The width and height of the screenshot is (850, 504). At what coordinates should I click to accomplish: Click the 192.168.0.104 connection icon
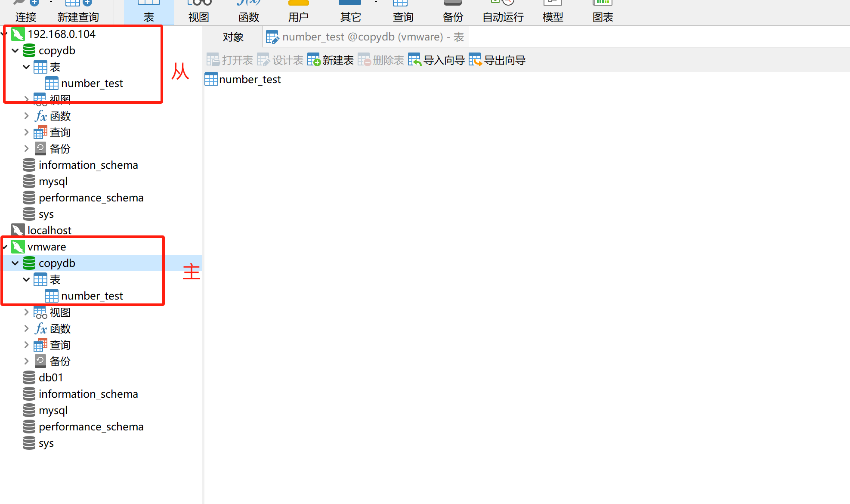point(18,34)
